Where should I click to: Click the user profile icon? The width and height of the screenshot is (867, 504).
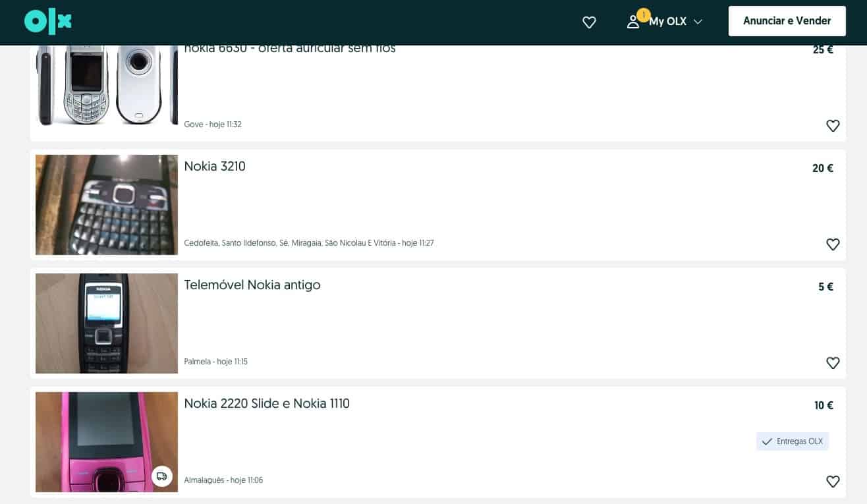point(632,22)
